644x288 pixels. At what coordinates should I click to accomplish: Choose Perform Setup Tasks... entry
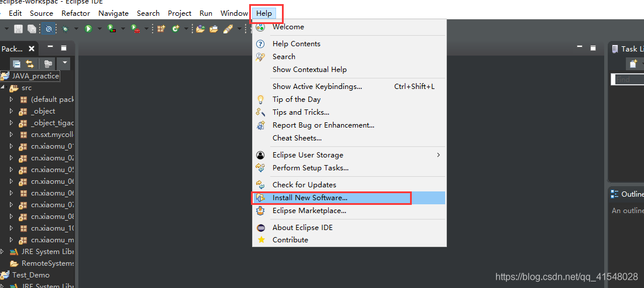click(349, 167)
